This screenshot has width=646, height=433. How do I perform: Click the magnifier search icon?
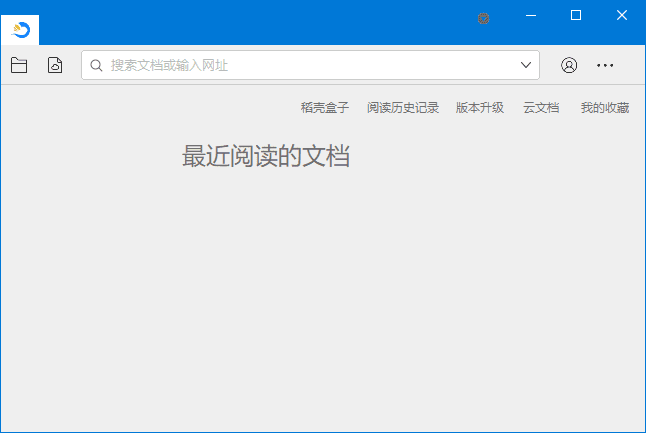pyautogui.click(x=97, y=65)
